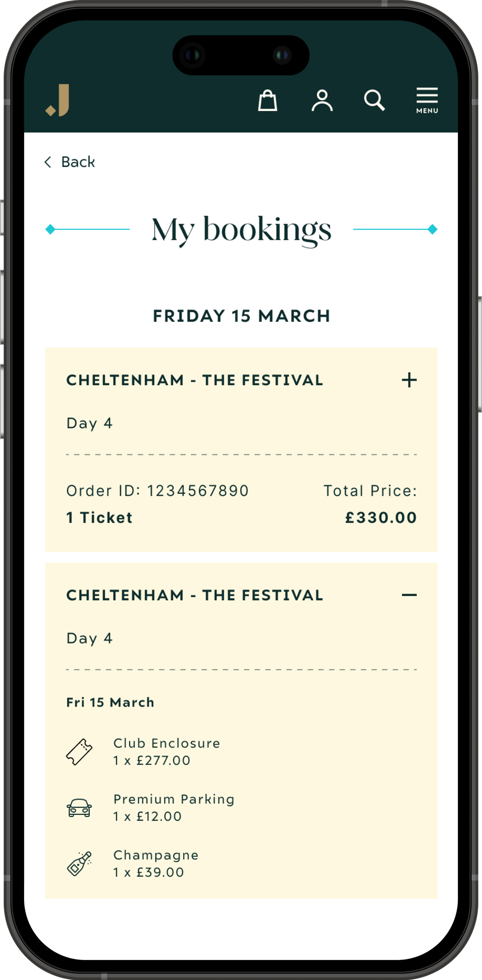The image size is (482, 980).
Task: Click the Club Enclosure ticket icon
Action: pyautogui.click(x=79, y=752)
